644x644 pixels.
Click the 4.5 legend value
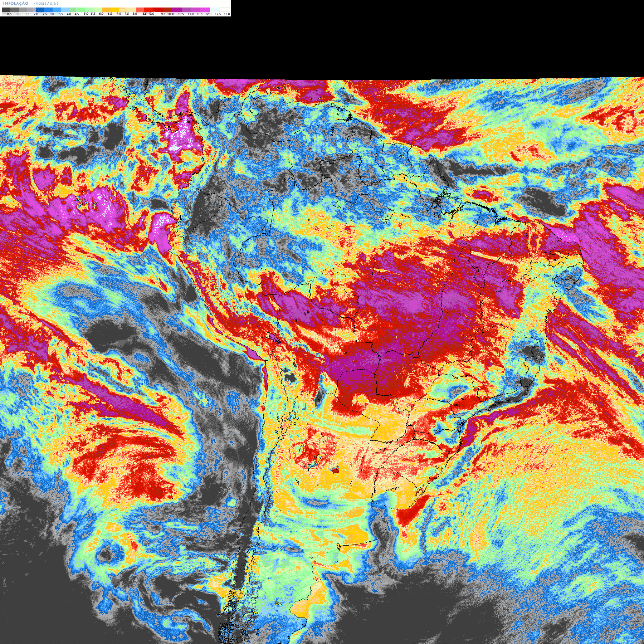click(77, 14)
